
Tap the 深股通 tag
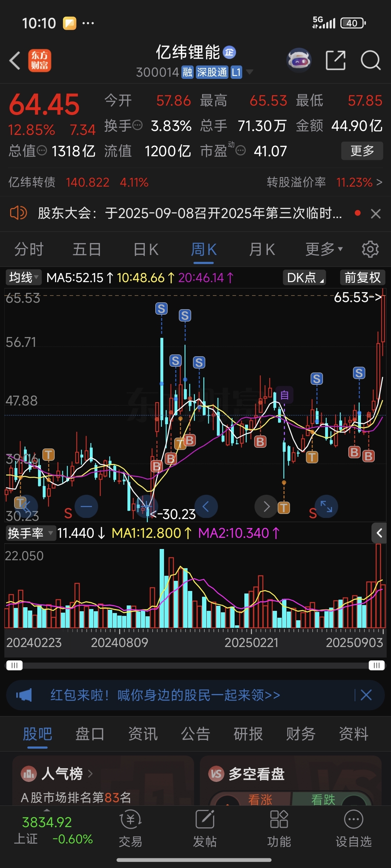(212, 72)
